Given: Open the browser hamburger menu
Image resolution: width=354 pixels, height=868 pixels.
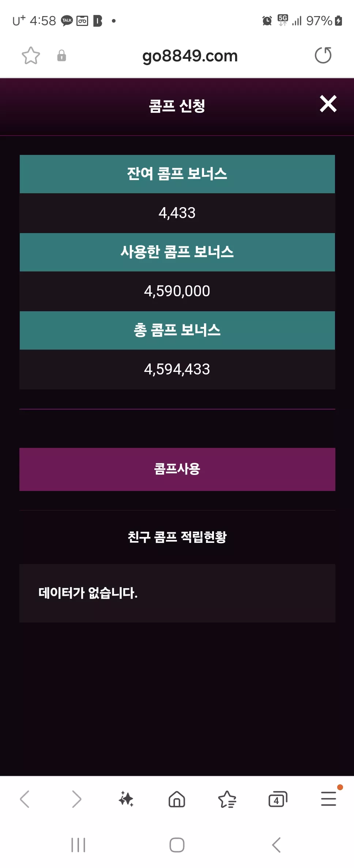Looking at the screenshot, I should pyautogui.click(x=328, y=799).
